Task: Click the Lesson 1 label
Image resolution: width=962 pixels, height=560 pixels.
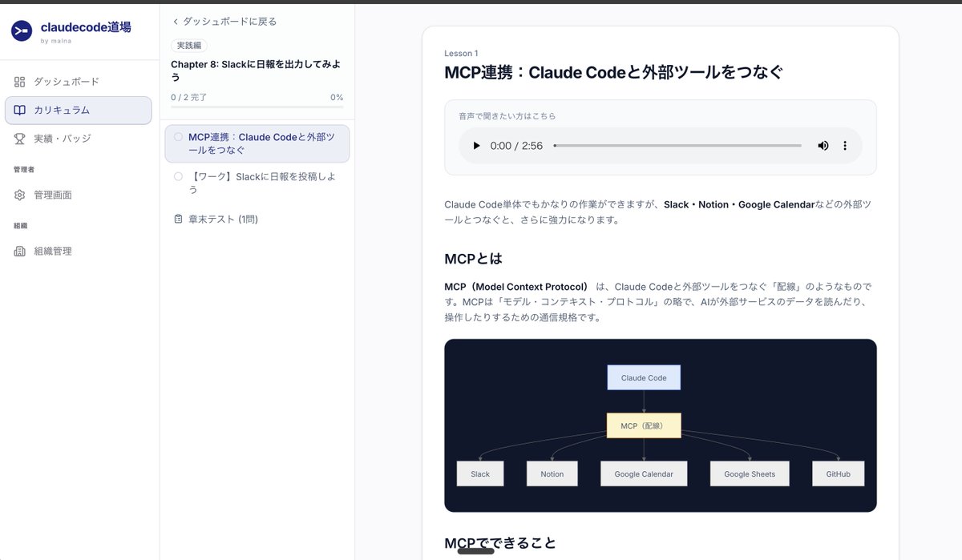Action: [461, 53]
